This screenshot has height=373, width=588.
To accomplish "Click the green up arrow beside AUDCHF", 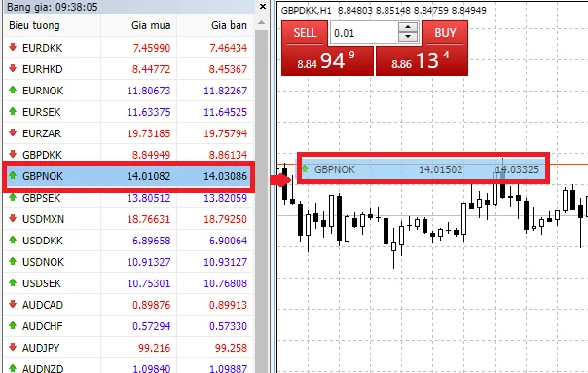I will tap(13, 325).
